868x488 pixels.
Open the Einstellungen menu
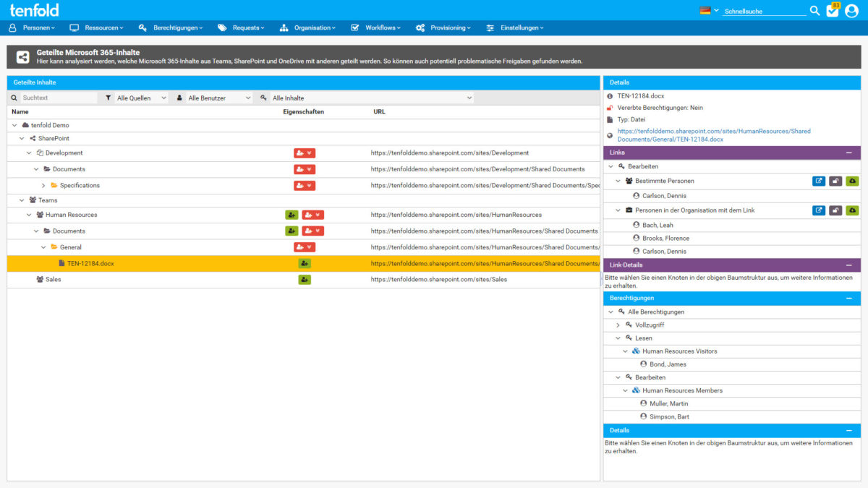[514, 27]
